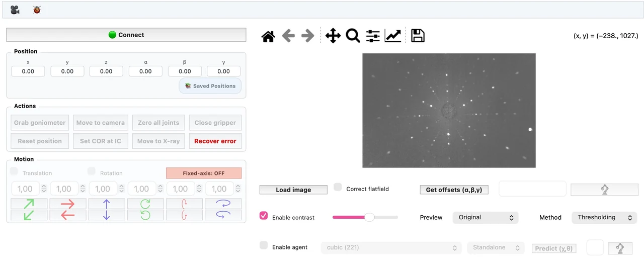Click red right arrow motion button
The width and height of the screenshot is (644, 265).
coord(68,204)
